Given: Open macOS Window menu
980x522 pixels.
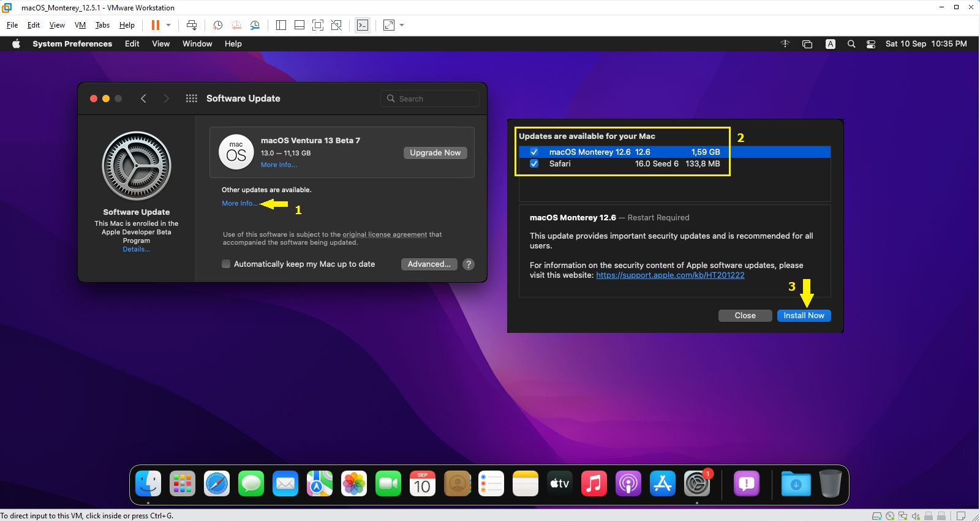Looking at the screenshot, I should point(197,44).
